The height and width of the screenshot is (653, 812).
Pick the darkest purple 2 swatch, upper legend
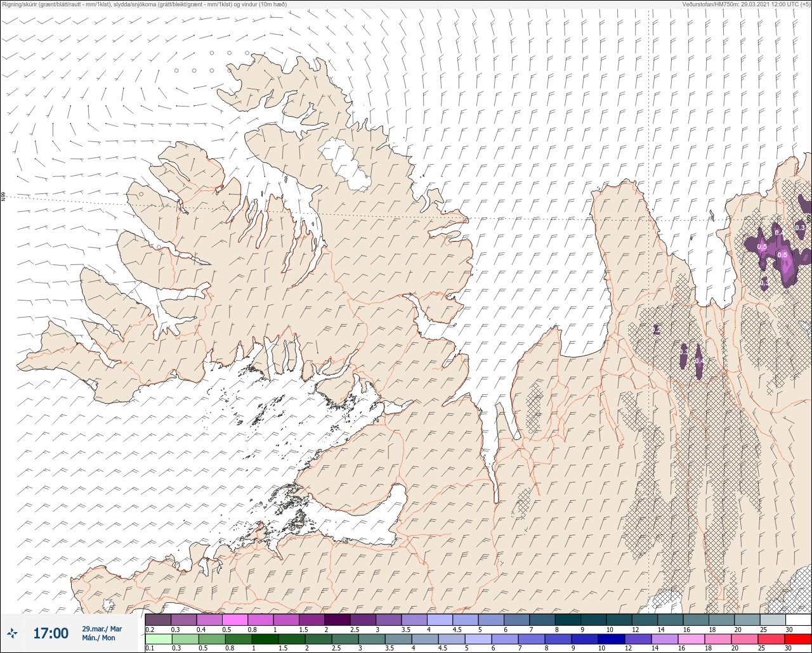click(x=337, y=619)
